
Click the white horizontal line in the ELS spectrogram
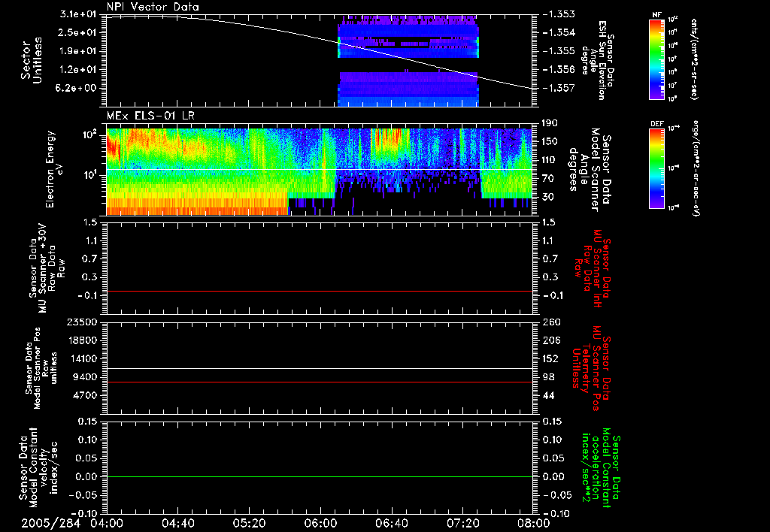(x=320, y=170)
